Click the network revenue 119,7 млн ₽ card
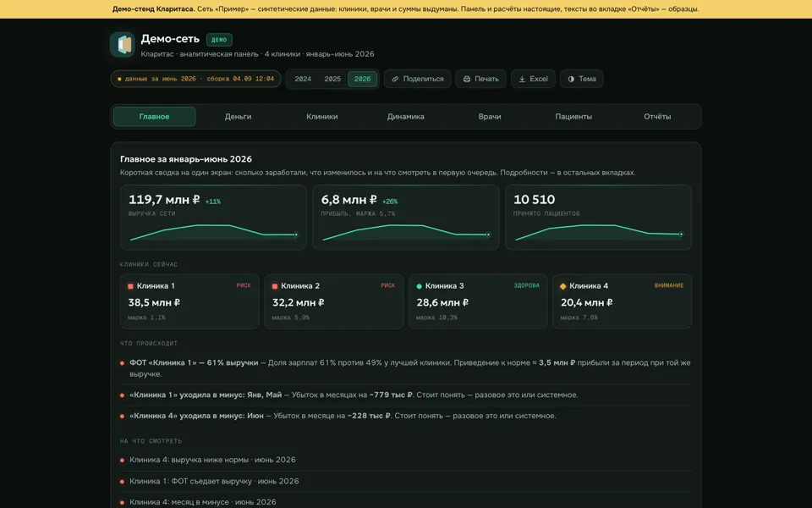The height and width of the screenshot is (508, 812). coord(213,218)
